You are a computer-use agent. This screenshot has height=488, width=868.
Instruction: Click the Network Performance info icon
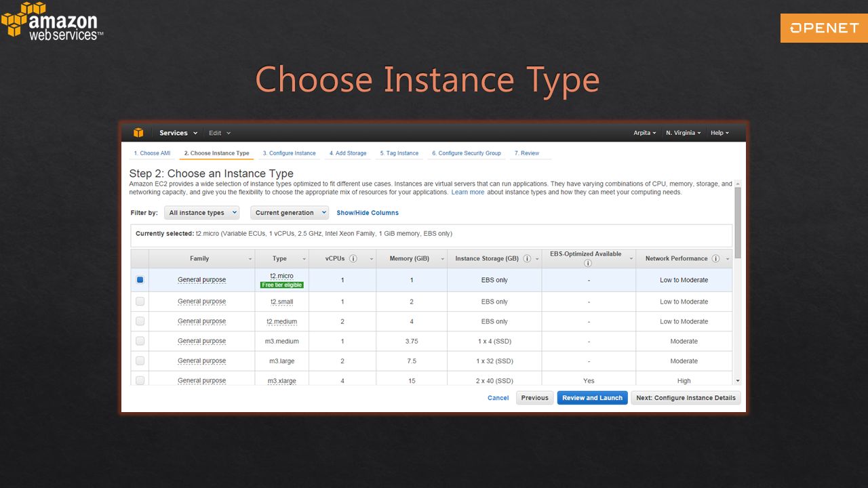[715, 258]
